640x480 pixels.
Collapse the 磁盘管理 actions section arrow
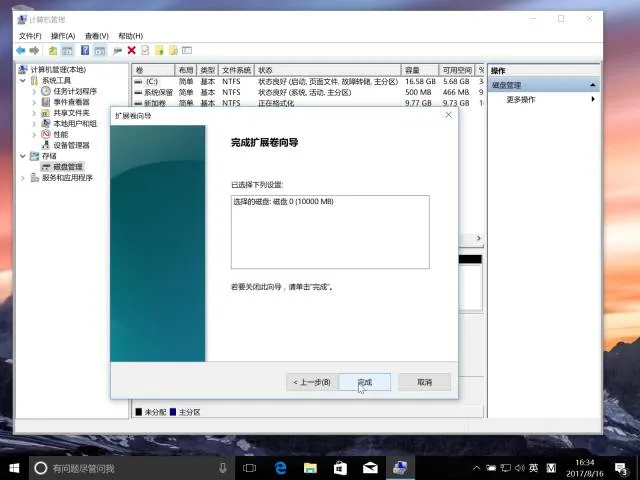[x=592, y=85]
